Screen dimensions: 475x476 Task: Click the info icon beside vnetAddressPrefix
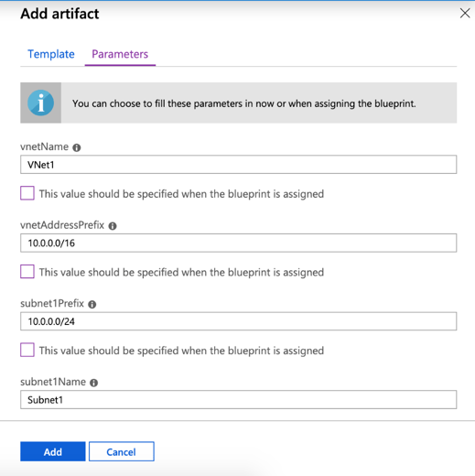[113, 226]
